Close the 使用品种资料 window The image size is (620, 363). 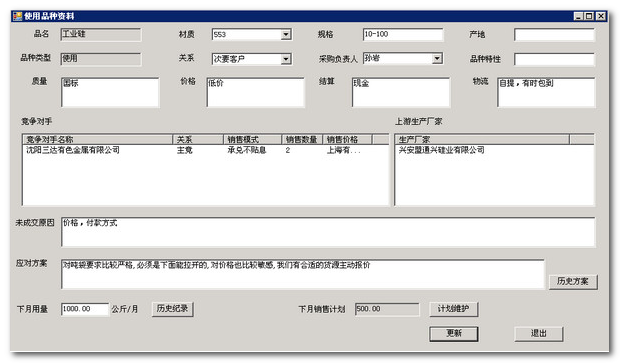coord(601,16)
